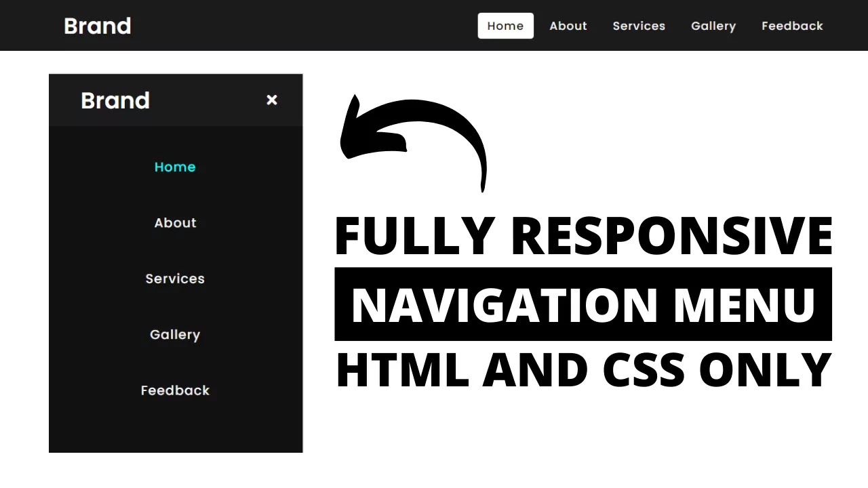Viewport: 868px width, 488px height.
Task: Click Feedback in the top navigation bar
Action: tap(792, 26)
